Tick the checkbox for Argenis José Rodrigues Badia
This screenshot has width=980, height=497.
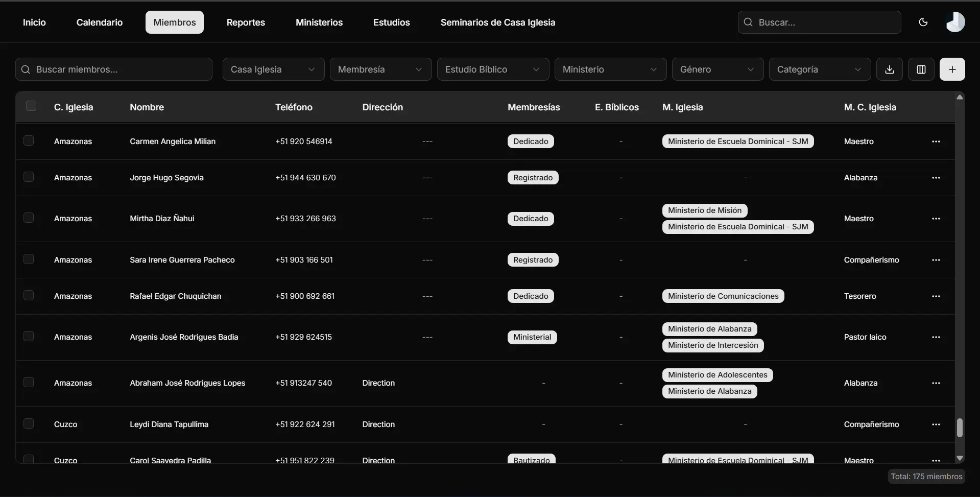coord(29,337)
